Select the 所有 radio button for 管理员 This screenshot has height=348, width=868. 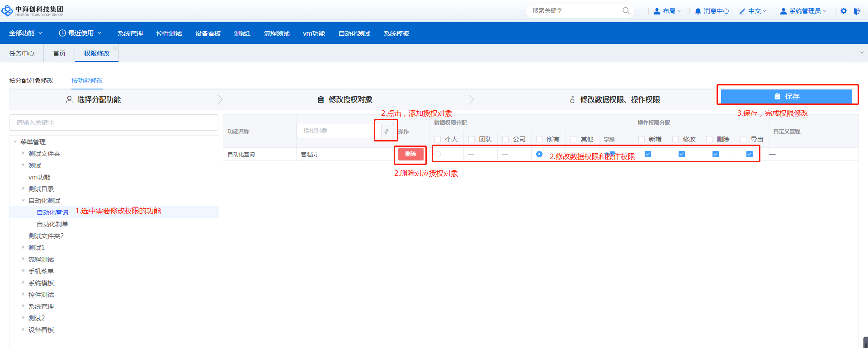(x=539, y=154)
